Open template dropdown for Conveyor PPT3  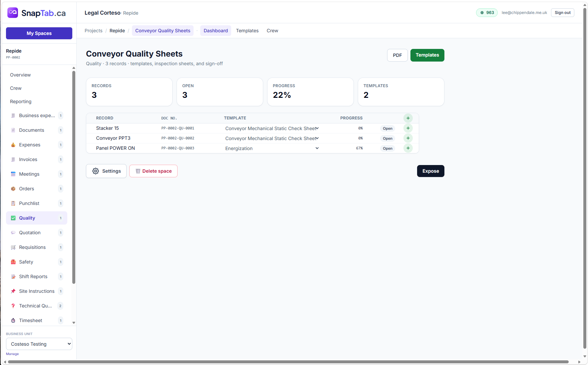point(272,138)
